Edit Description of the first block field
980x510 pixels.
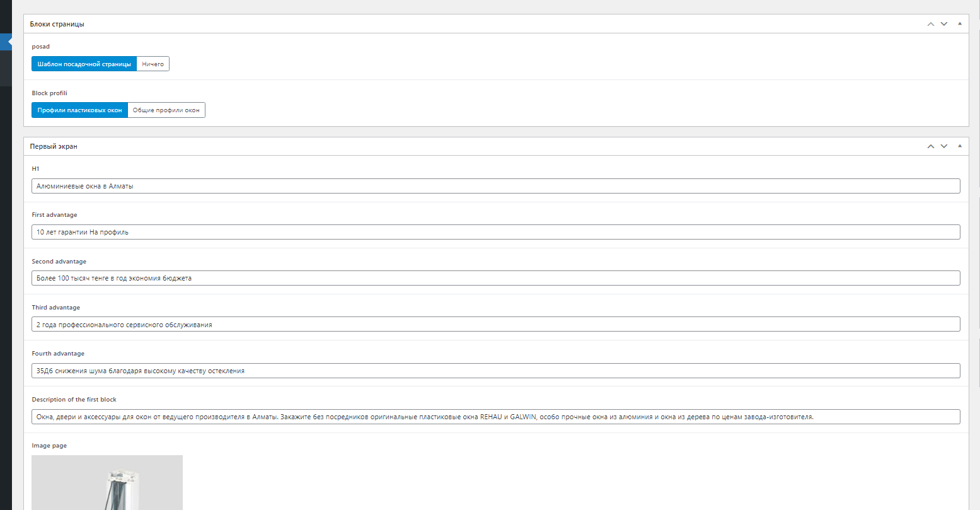496,417
